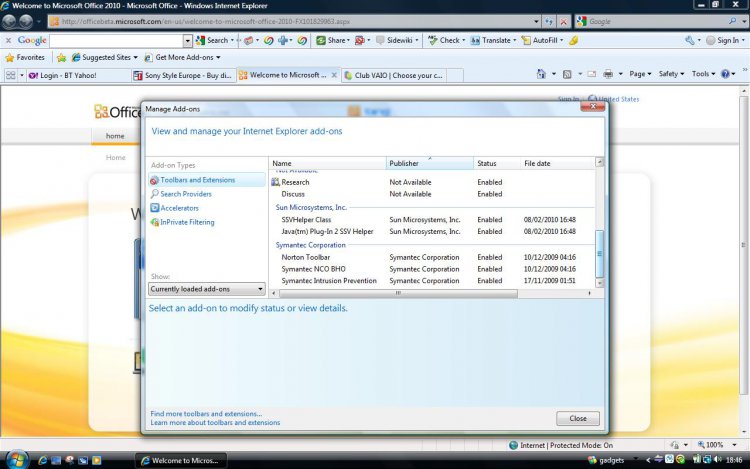This screenshot has width=750, height=469.
Task: Open the Tools menu
Action: [703, 74]
